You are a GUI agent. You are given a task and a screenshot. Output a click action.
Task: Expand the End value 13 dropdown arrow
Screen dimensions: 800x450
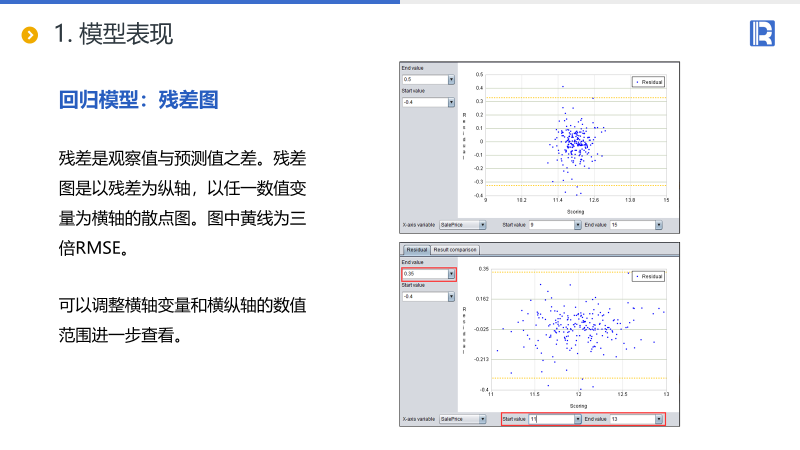click(659, 419)
